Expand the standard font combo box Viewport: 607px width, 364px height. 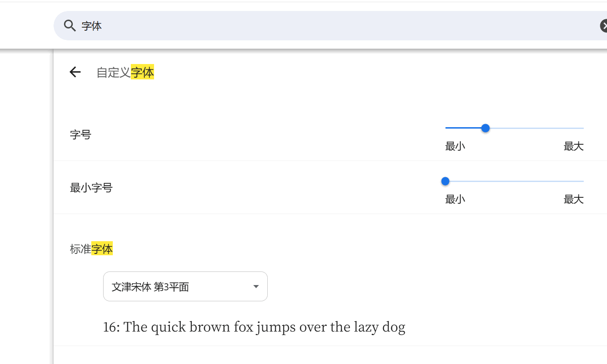[x=184, y=286]
